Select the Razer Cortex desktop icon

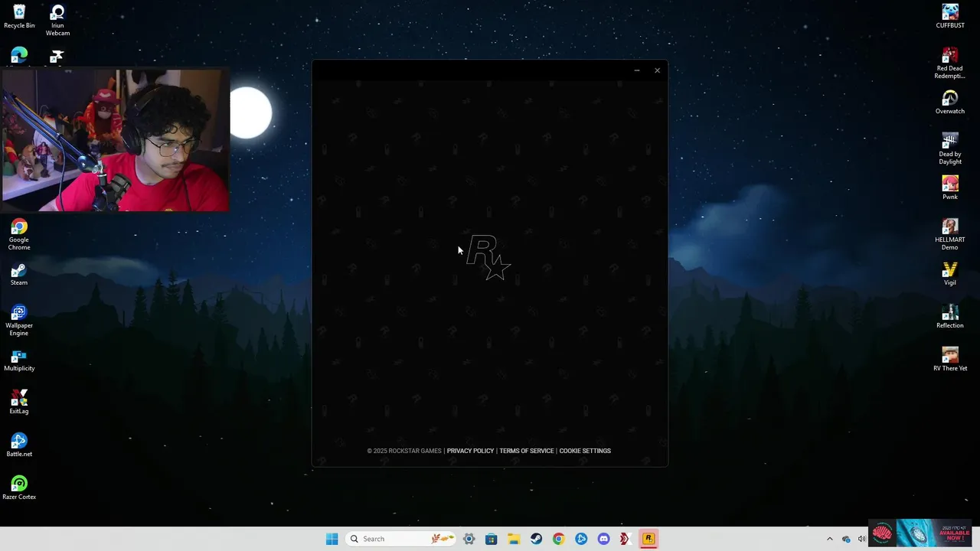pos(19,488)
